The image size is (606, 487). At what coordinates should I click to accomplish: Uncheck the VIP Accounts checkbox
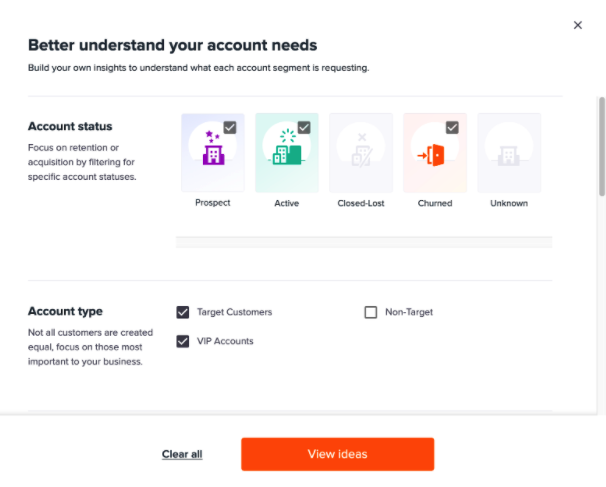(183, 341)
